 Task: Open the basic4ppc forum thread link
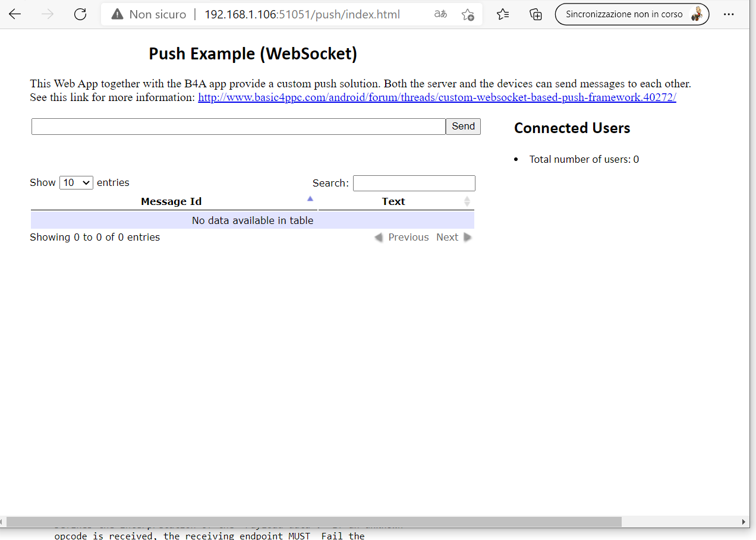click(x=437, y=97)
